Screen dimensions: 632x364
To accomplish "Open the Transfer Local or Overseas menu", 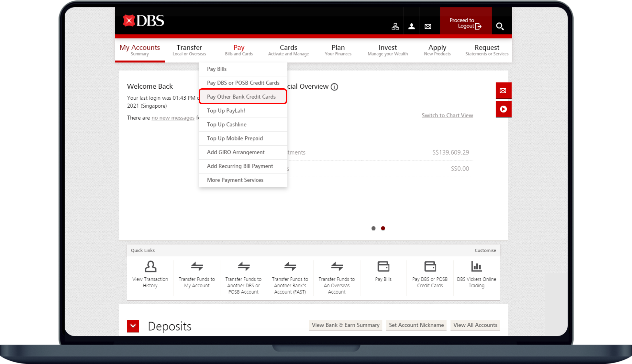I will tap(189, 50).
